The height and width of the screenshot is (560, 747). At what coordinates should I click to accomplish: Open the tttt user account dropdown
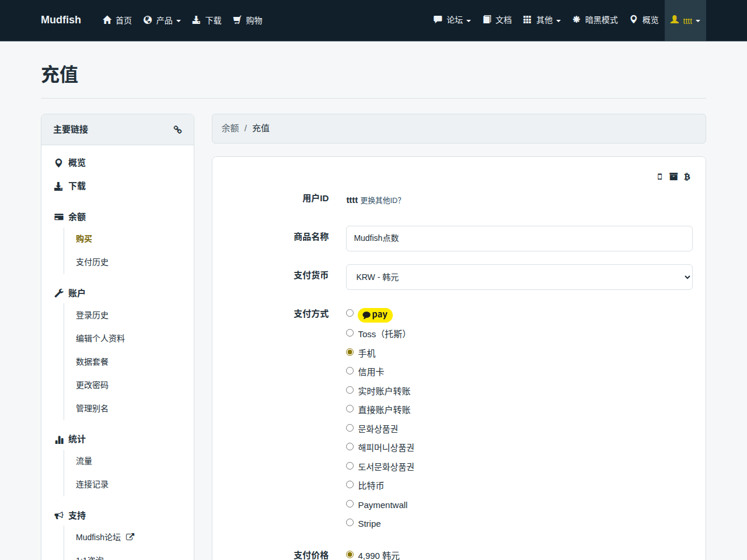685,20
